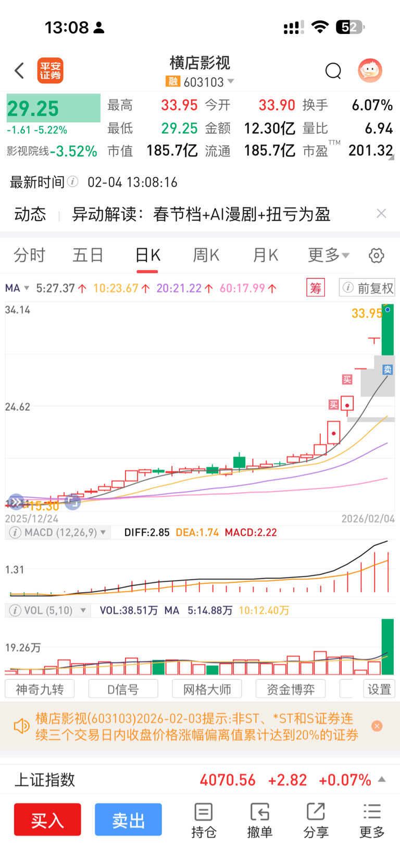Tap the upper 买 buy signal marker
The height and width of the screenshot is (868, 400).
point(347,379)
